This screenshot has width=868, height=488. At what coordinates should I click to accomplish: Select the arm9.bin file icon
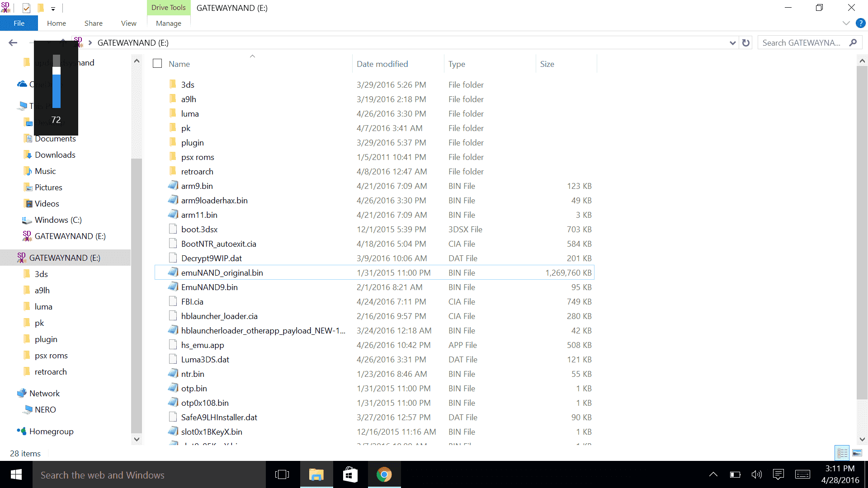pos(173,186)
